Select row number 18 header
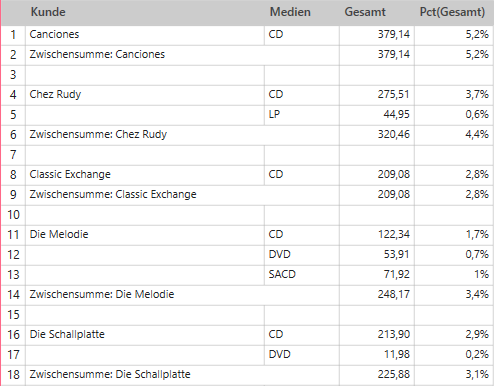This screenshot has width=494, height=386. 13,375
